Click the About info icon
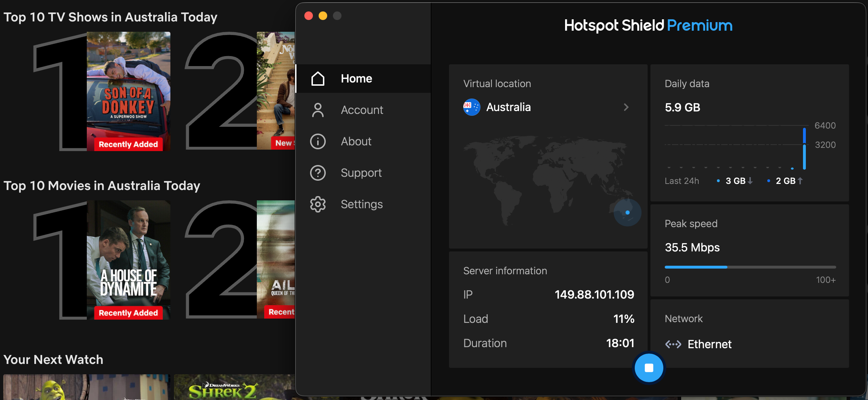 click(x=318, y=141)
